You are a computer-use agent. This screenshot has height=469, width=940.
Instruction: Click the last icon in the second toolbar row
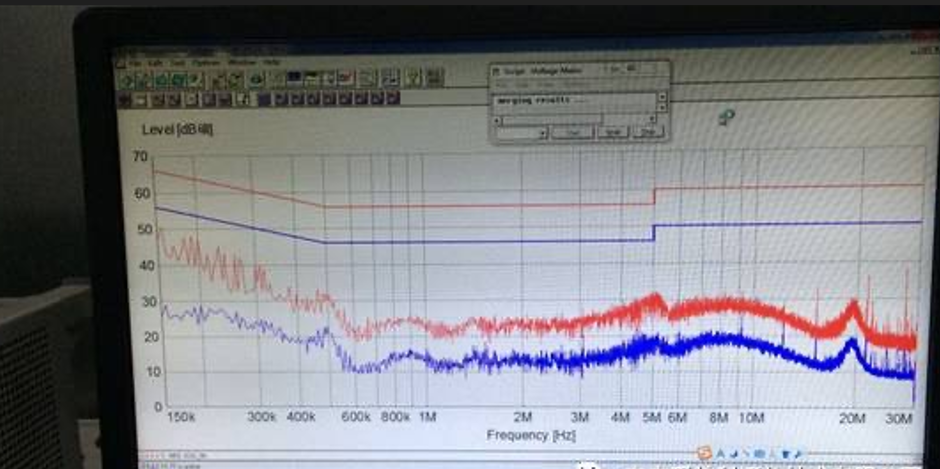tap(393, 98)
